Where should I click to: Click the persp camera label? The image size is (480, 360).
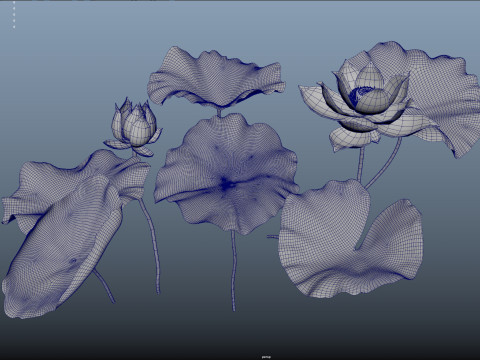pyautogui.click(x=266, y=357)
